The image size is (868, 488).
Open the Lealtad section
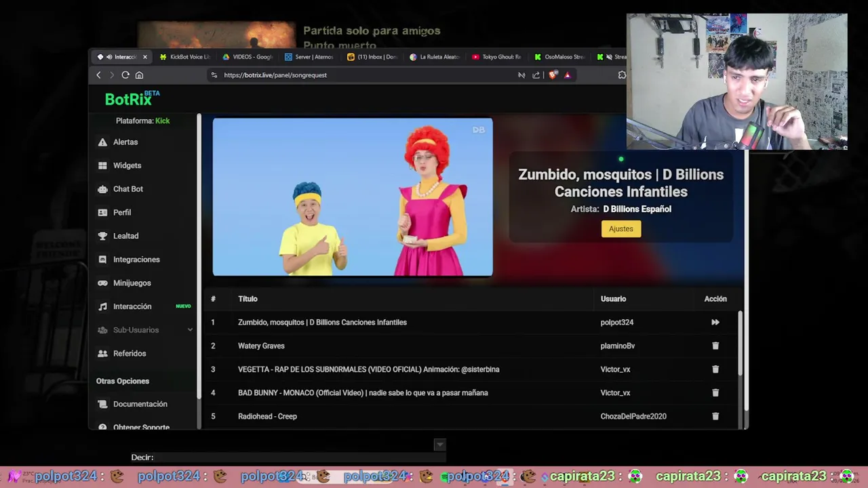pyautogui.click(x=125, y=236)
